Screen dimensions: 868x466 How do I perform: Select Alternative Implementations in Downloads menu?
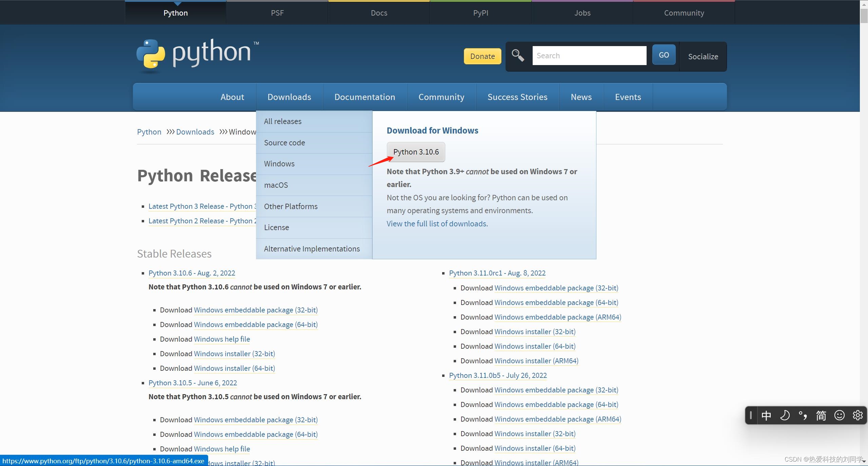pos(314,249)
